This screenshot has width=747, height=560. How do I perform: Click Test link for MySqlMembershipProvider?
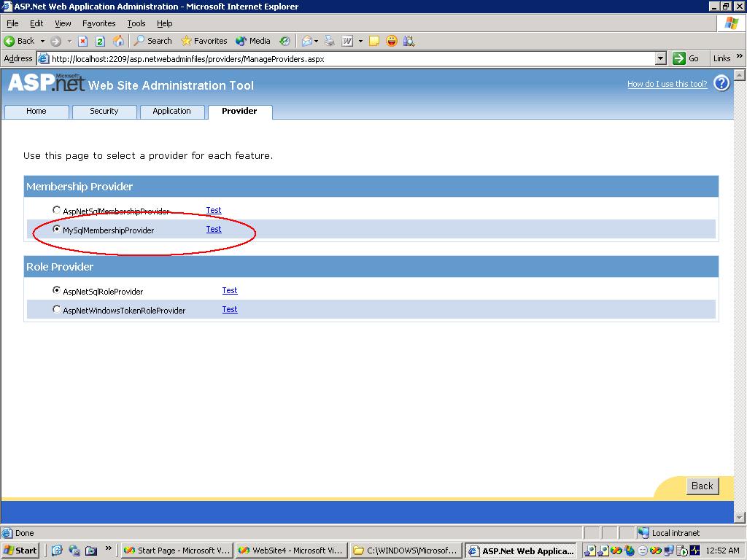pyautogui.click(x=214, y=229)
